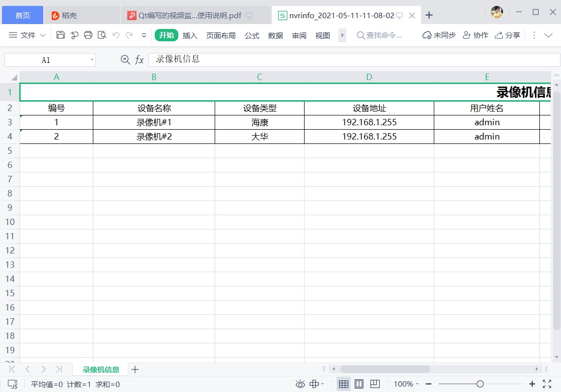Open the 插入 ribbon tab
This screenshot has width=561, height=392.
click(190, 35)
